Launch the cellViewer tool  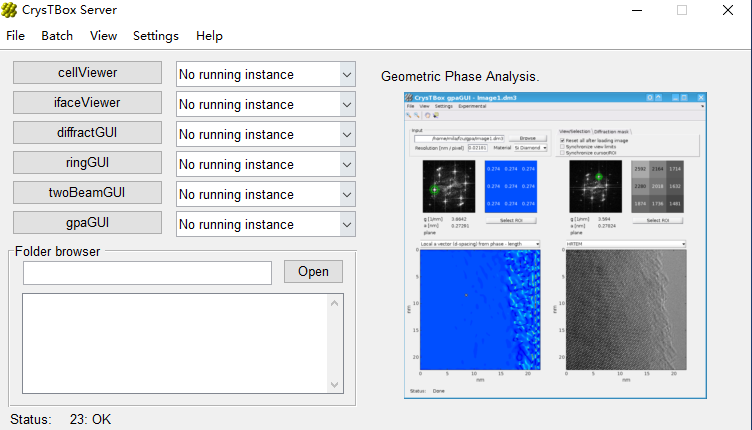click(x=87, y=73)
